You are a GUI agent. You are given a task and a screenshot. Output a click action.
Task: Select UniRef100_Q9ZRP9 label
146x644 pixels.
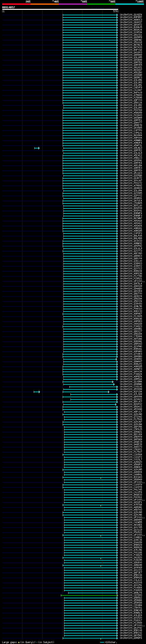[x=131, y=37]
